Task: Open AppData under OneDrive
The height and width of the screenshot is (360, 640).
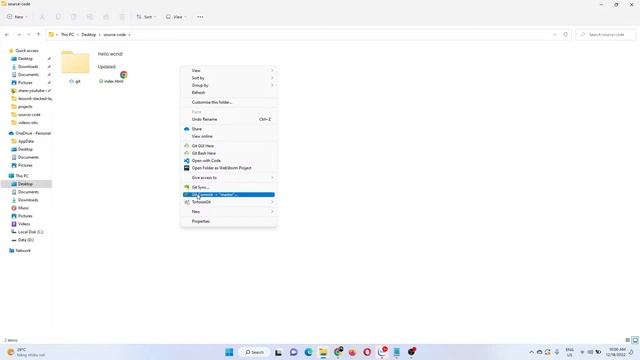Action: pos(26,141)
